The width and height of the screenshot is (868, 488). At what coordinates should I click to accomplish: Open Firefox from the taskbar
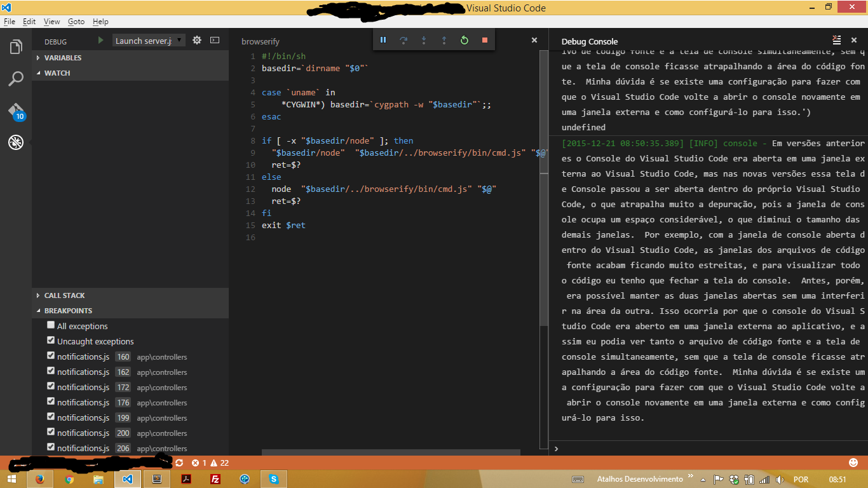click(x=40, y=479)
